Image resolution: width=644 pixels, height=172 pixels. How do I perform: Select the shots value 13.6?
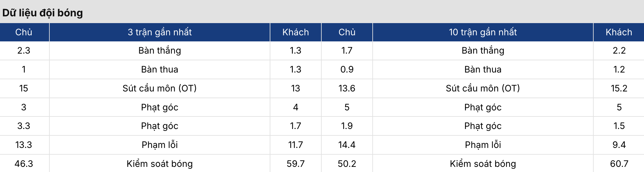347,88
